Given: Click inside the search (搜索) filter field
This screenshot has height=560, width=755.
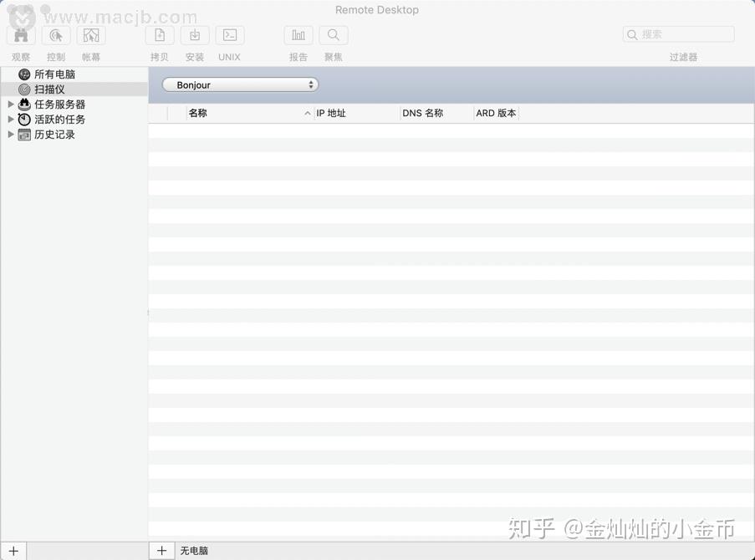Looking at the screenshot, I should 678,34.
